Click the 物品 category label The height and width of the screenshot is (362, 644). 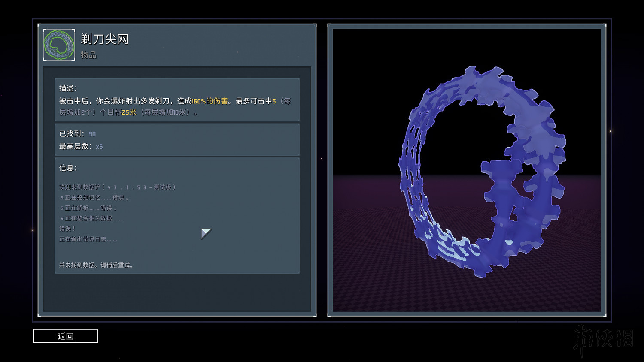pos(88,55)
